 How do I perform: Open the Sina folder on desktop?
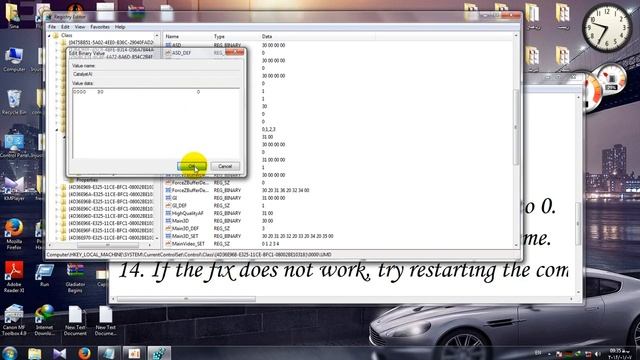(13, 16)
